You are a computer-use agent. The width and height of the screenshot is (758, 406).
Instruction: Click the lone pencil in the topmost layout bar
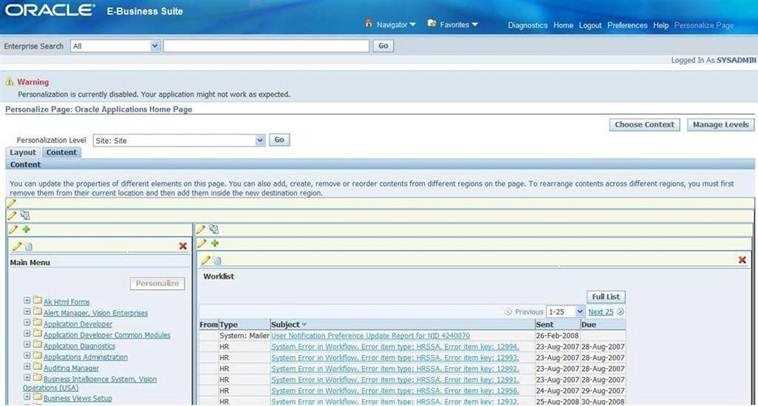point(12,203)
